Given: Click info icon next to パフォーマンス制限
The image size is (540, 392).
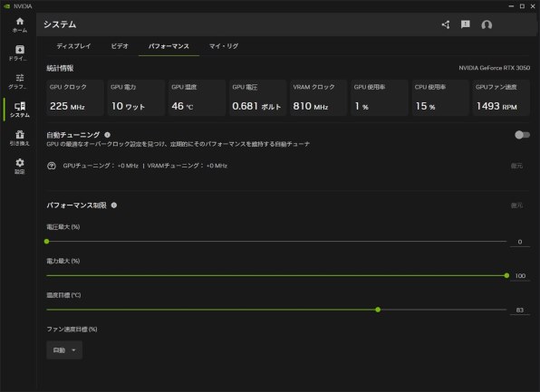Looking at the screenshot, I should click(114, 206).
